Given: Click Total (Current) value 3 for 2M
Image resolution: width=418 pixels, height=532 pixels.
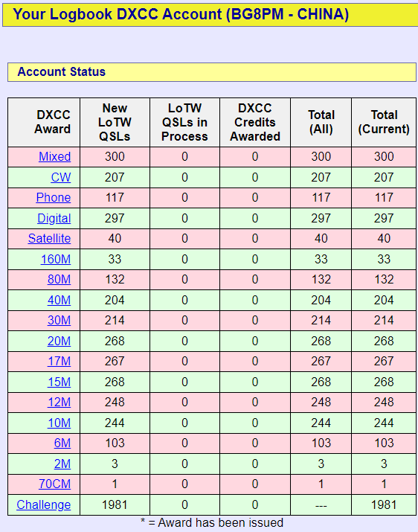Looking at the screenshot, I should [384, 464].
